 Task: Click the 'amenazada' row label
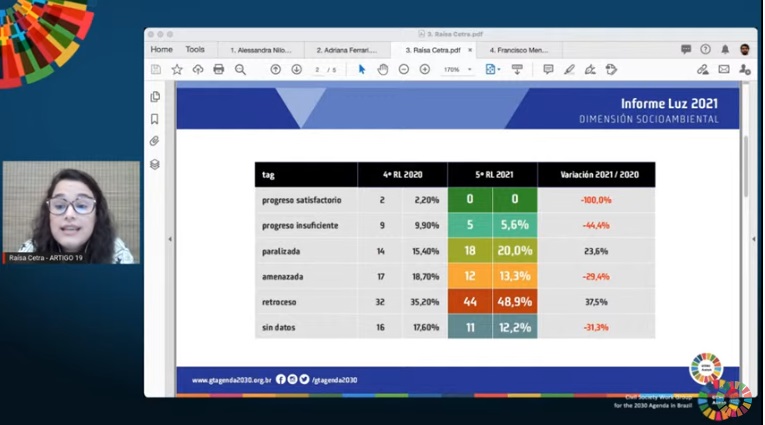(x=282, y=277)
